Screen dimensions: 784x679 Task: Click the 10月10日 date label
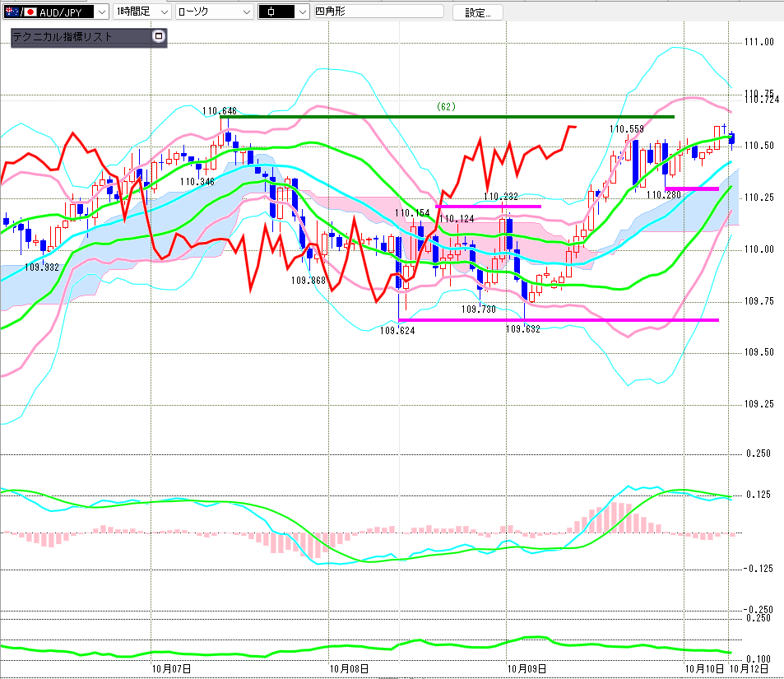(704, 669)
